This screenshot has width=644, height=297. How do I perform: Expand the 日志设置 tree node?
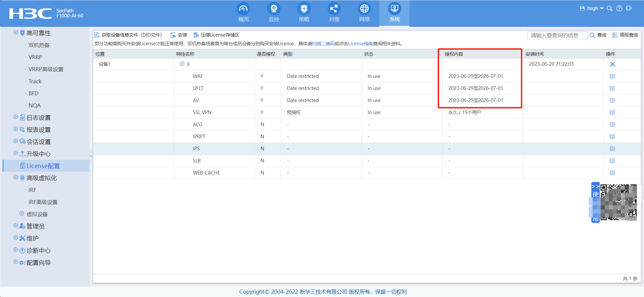click(15, 117)
